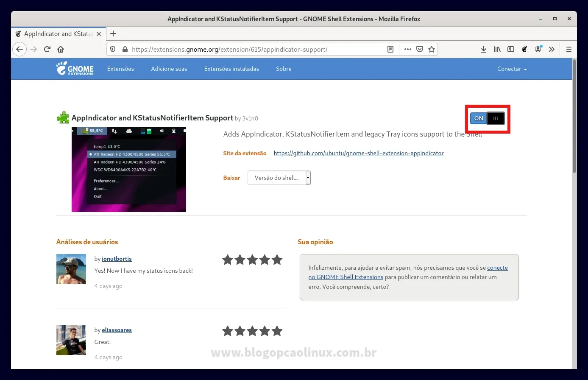The width and height of the screenshot is (588, 380).
Task: Go back using the browser back arrow
Action: [x=20, y=49]
